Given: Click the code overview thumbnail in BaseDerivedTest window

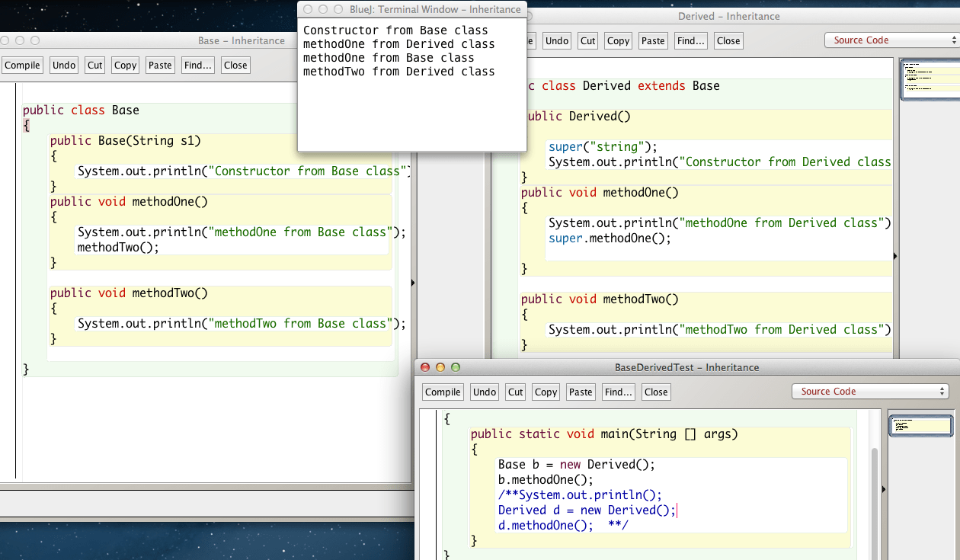Looking at the screenshot, I should click(921, 425).
